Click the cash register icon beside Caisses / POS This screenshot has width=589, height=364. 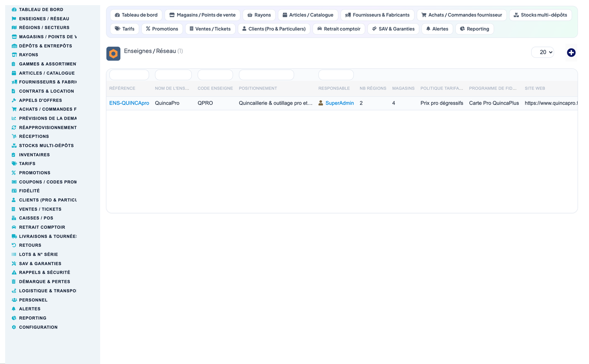(14, 218)
